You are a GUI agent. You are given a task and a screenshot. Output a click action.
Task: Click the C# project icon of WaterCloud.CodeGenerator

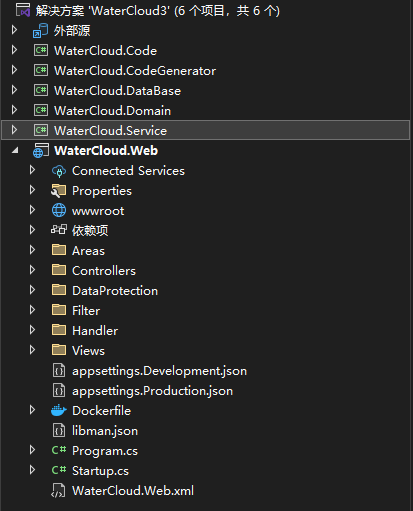coord(41,70)
